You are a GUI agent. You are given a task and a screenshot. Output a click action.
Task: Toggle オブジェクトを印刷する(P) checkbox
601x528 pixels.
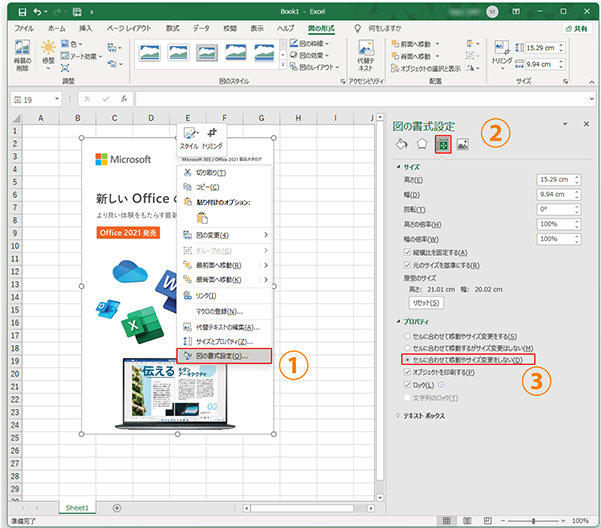pyautogui.click(x=407, y=372)
